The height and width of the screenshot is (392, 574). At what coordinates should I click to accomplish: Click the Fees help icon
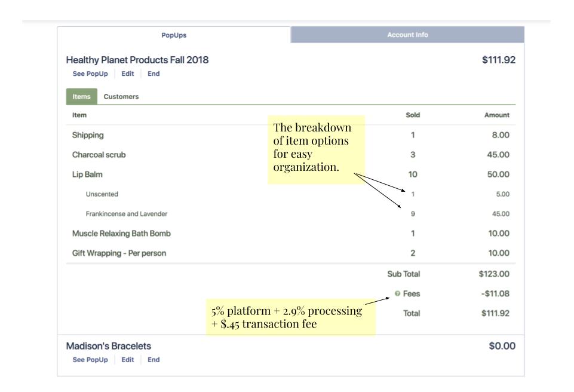point(397,293)
